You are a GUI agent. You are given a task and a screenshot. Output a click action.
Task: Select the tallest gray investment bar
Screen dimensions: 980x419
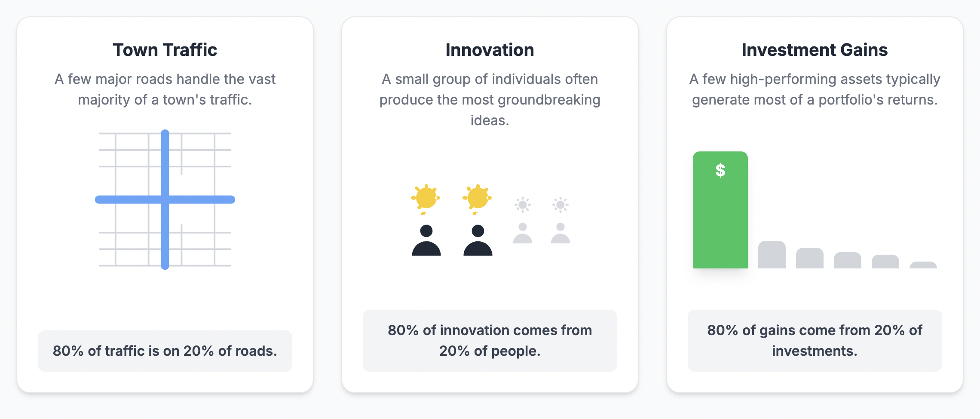pos(772,255)
